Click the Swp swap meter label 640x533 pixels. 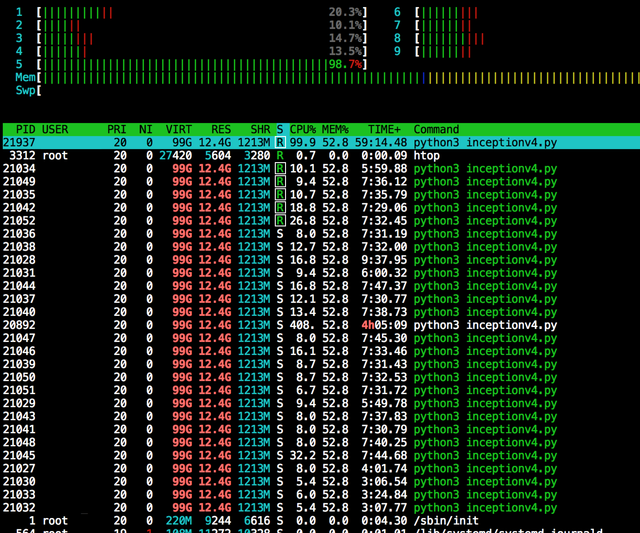[x=25, y=91]
